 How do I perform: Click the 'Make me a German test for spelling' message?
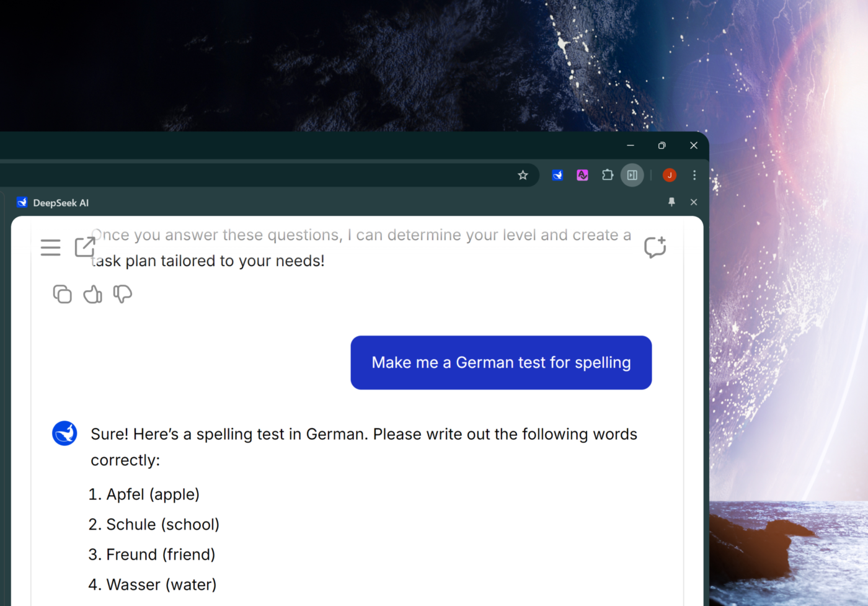501,363
